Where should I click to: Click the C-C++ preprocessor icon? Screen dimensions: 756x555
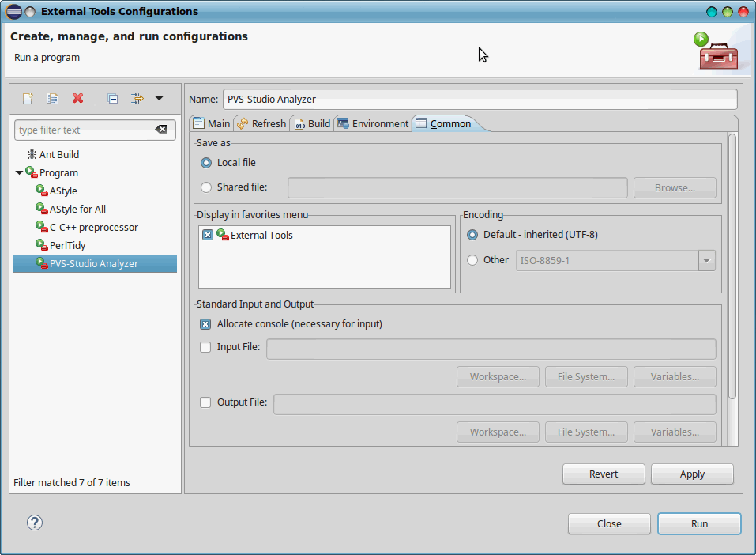(42, 226)
